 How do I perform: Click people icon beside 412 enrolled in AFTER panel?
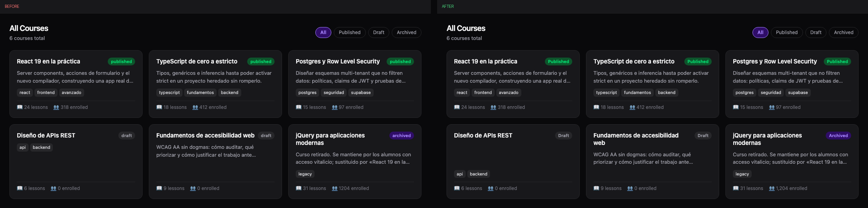pyautogui.click(x=632, y=107)
